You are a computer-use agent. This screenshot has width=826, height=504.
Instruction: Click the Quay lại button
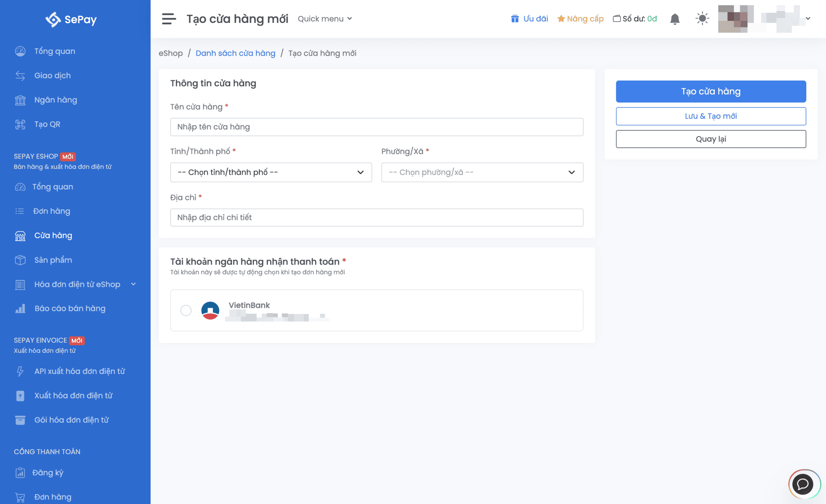point(711,139)
